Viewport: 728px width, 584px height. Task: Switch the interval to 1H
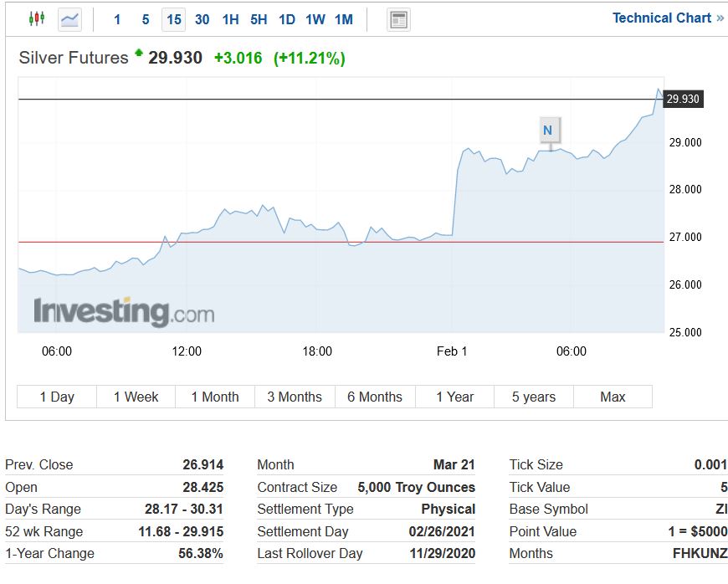point(230,19)
